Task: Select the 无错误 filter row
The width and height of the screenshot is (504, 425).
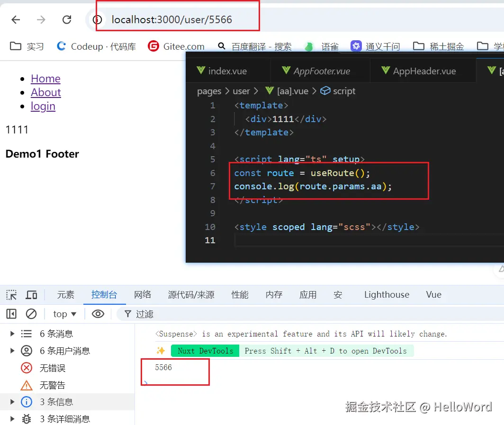Action: [x=67, y=368]
